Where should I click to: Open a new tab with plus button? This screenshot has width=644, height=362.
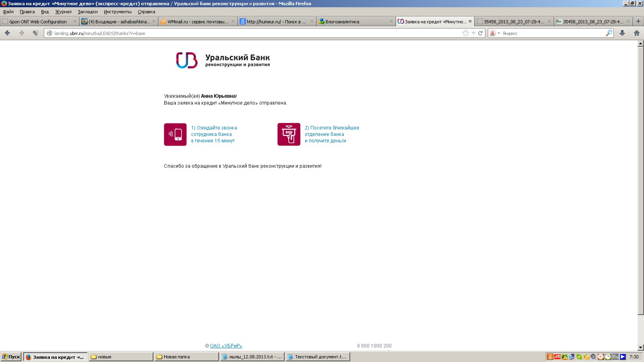tap(638, 21)
